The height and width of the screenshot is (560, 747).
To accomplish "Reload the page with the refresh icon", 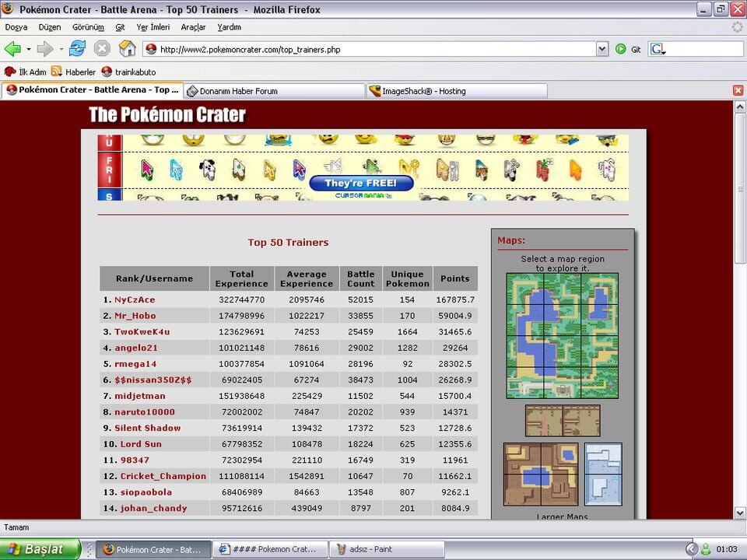I will [x=77, y=48].
